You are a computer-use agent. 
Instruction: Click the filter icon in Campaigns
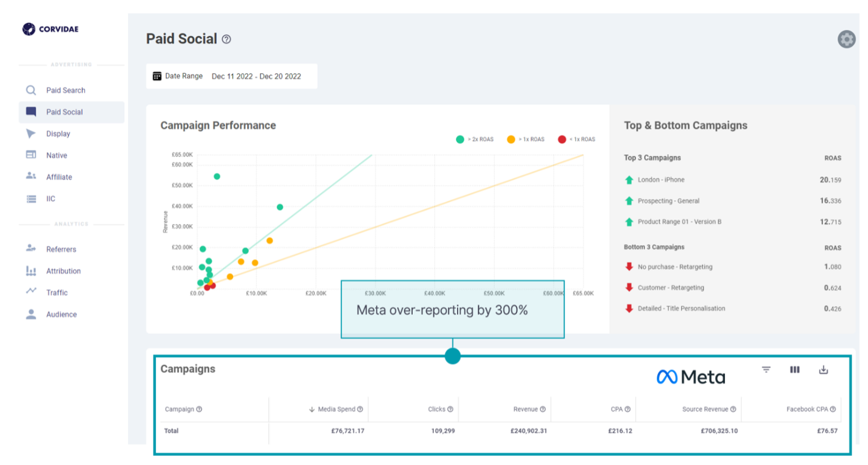pyautogui.click(x=766, y=370)
